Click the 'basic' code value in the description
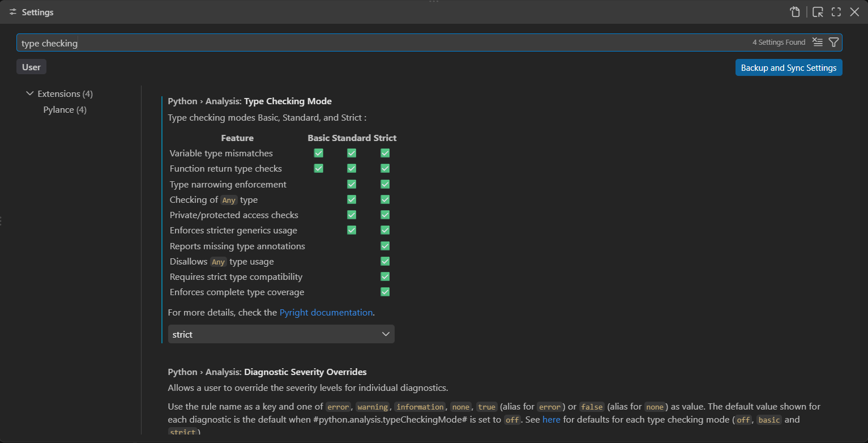868x443 pixels. pos(769,420)
